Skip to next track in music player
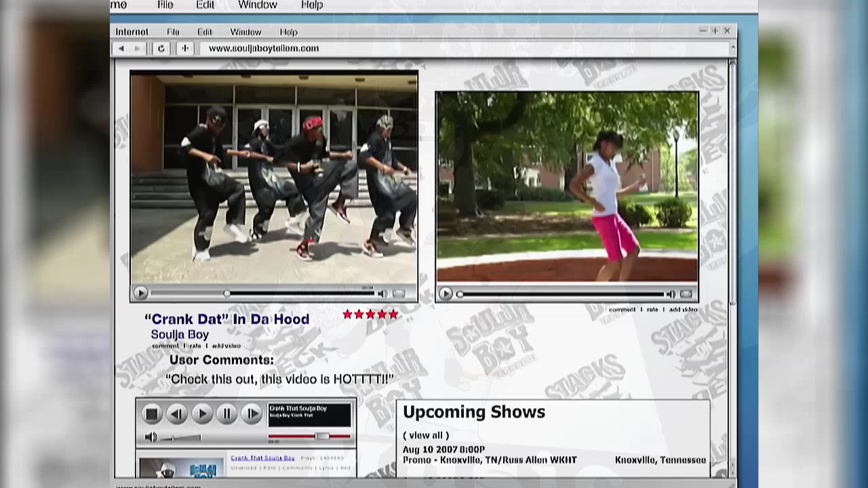The width and height of the screenshot is (868, 488). point(252,413)
